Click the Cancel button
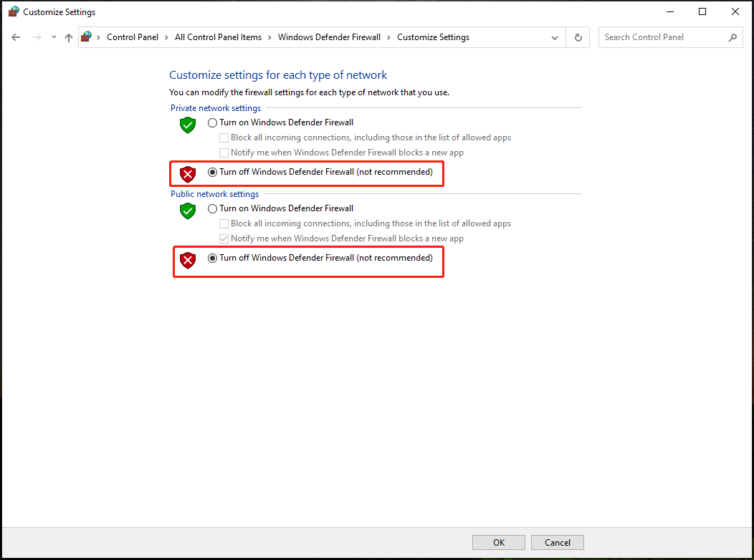 point(557,542)
